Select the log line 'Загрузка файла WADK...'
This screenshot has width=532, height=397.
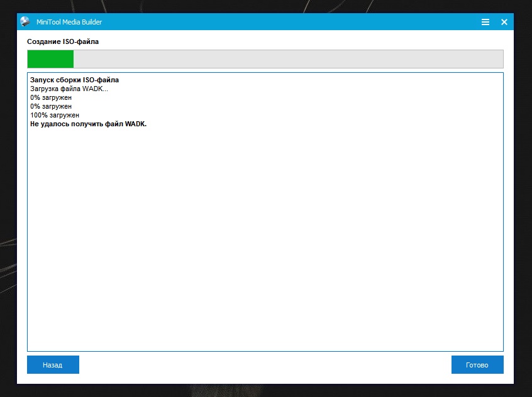click(x=69, y=89)
